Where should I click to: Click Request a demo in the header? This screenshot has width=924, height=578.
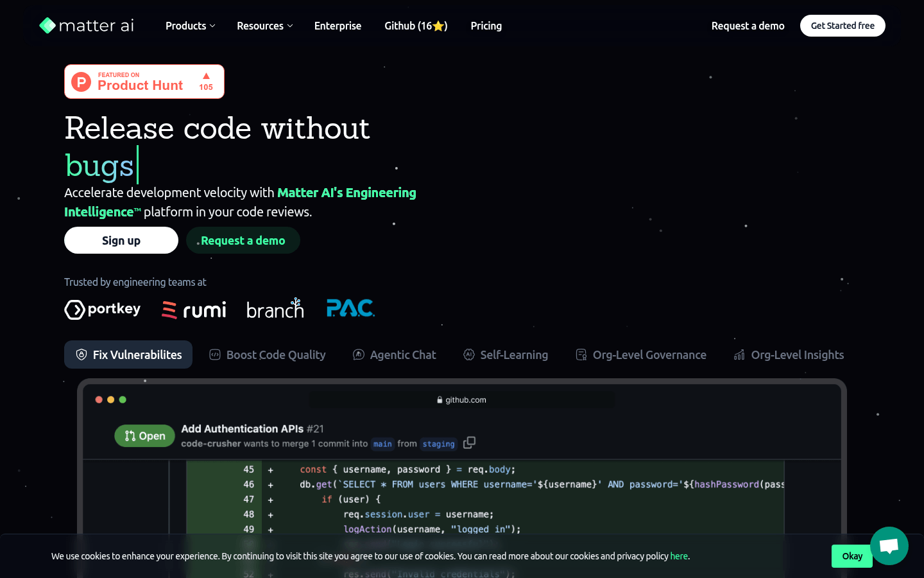748,26
